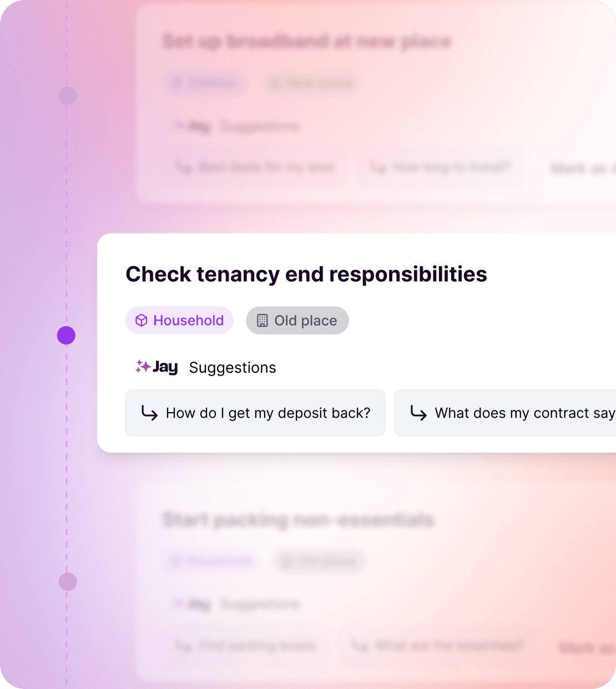Open the "Start packing non-essentials" card
Screen dimensions: 616x689
298,520
